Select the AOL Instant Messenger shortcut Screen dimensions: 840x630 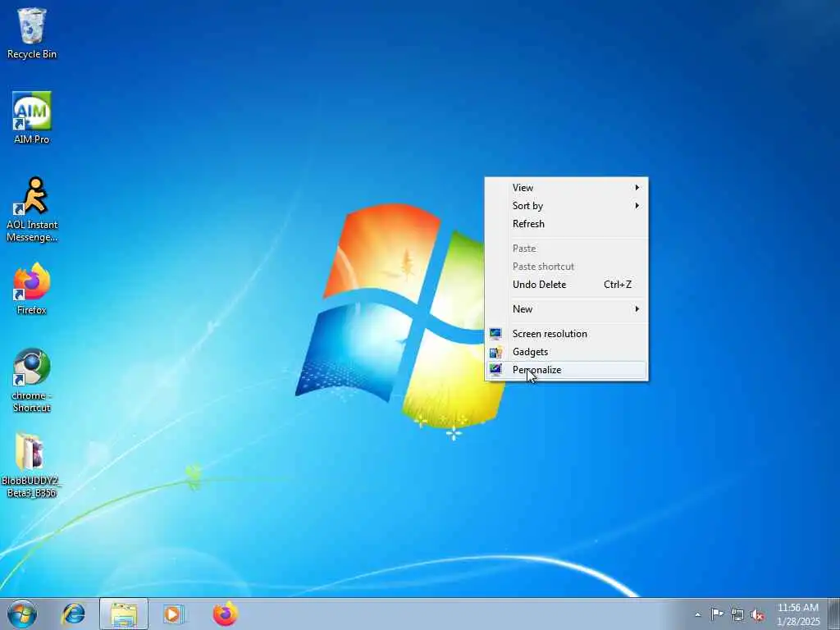[x=32, y=209]
